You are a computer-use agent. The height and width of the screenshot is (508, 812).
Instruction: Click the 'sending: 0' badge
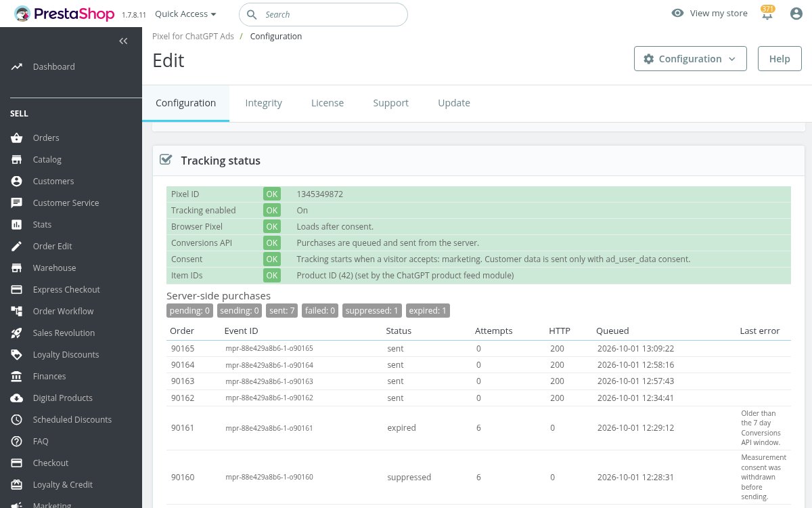(x=238, y=311)
